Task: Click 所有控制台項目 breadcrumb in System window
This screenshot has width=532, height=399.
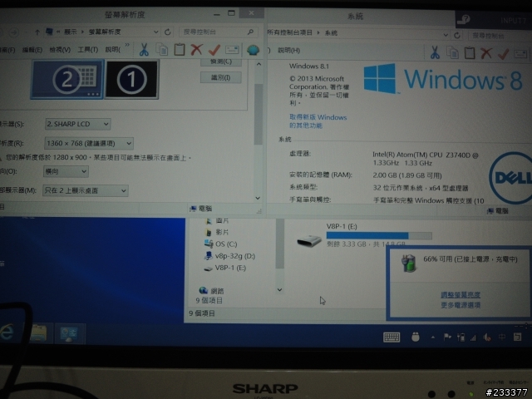Action: pos(290,32)
